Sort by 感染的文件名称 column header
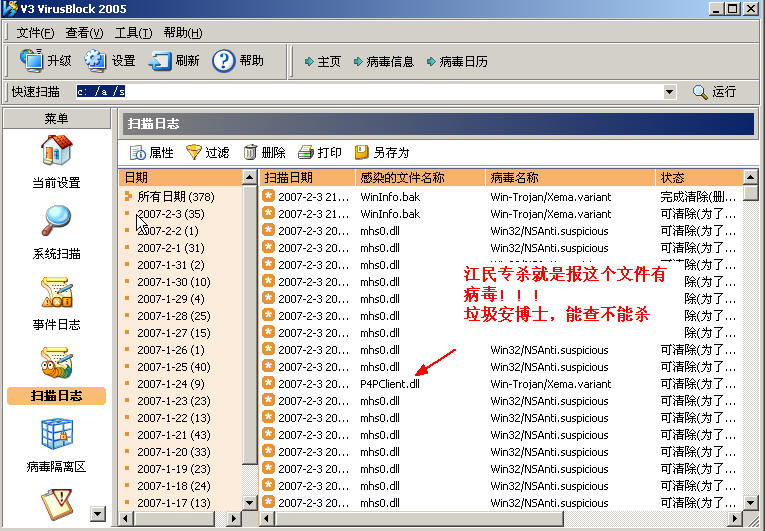Viewport: 765px width, 531px height. coord(421,178)
